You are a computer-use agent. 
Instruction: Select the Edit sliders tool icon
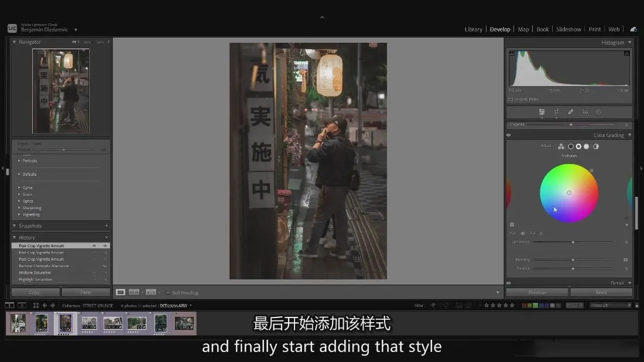(542, 112)
